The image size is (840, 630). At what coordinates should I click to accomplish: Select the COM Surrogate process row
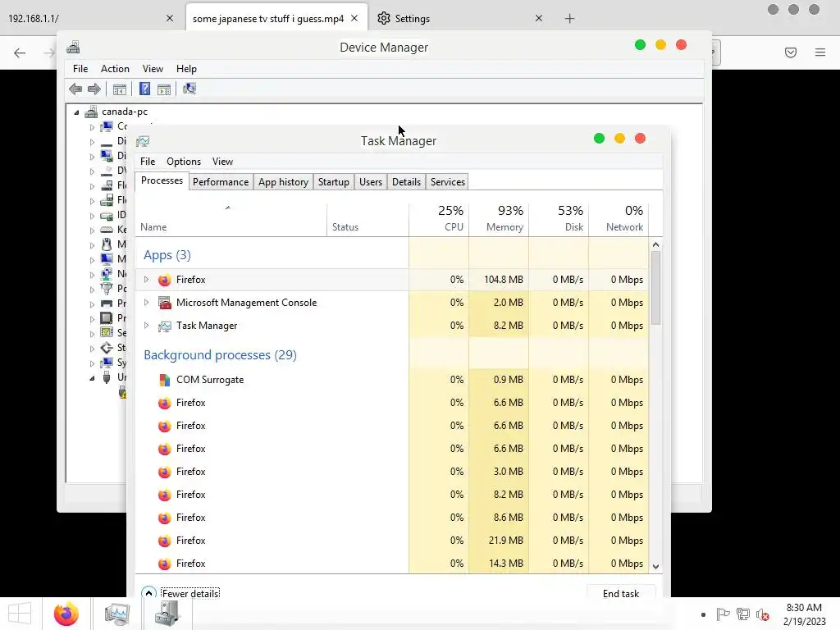pos(391,379)
